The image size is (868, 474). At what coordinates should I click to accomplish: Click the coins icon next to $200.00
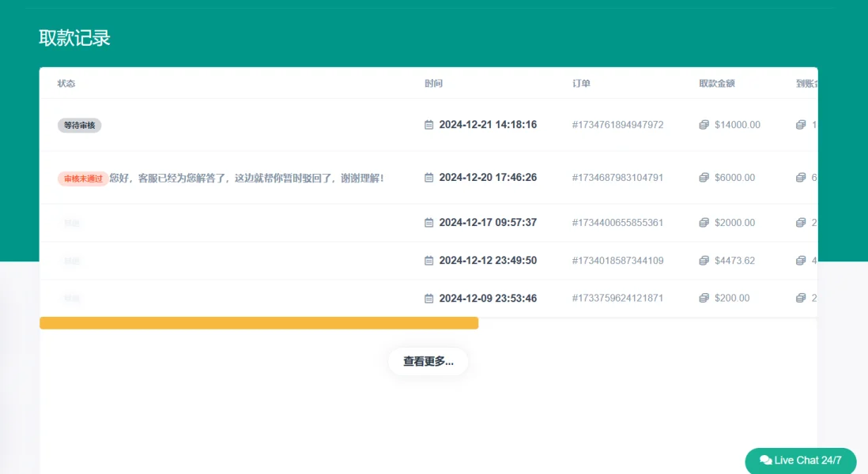coord(703,298)
